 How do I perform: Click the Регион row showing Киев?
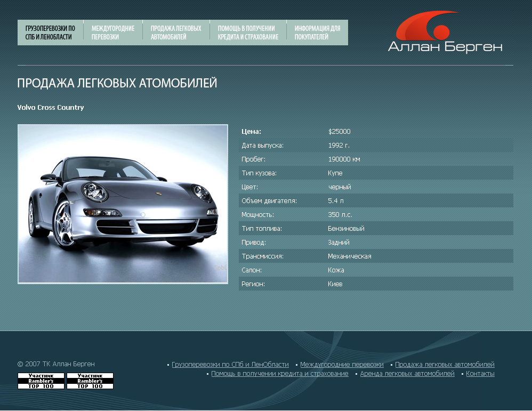[x=376, y=284]
